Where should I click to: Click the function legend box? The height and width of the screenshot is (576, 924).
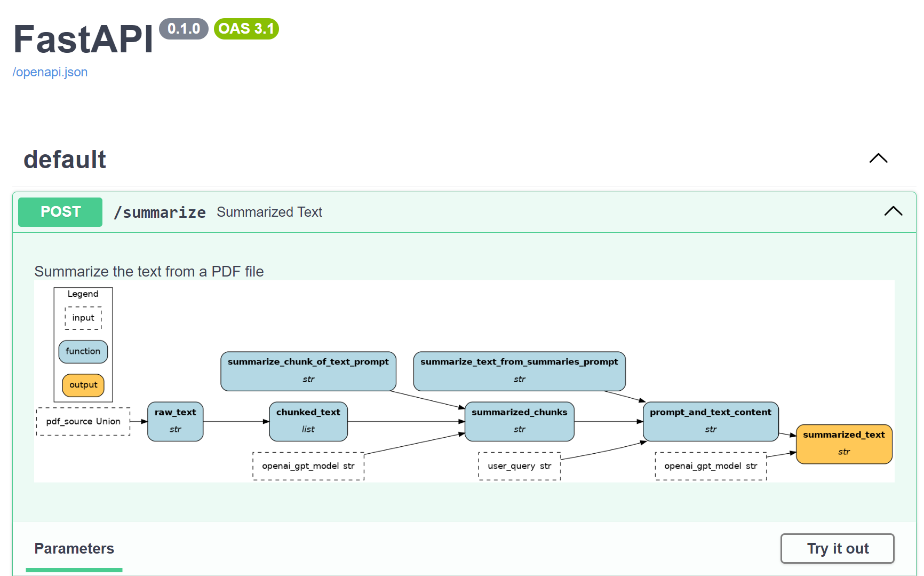coord(83,352)
